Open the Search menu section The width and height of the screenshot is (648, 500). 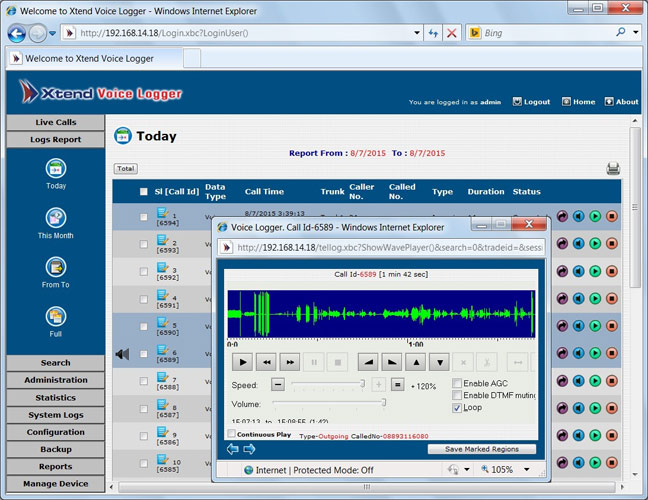56,363
